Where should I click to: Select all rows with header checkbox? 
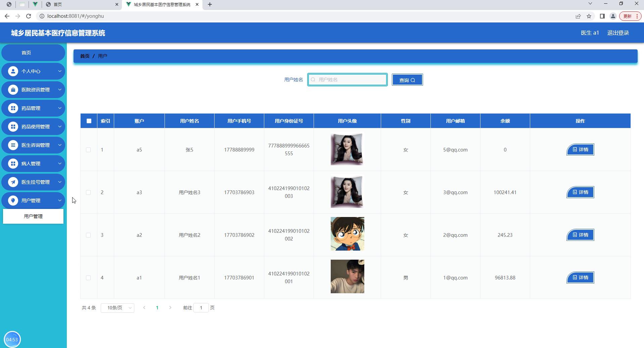pyautogui.click(x=89, y=121)
